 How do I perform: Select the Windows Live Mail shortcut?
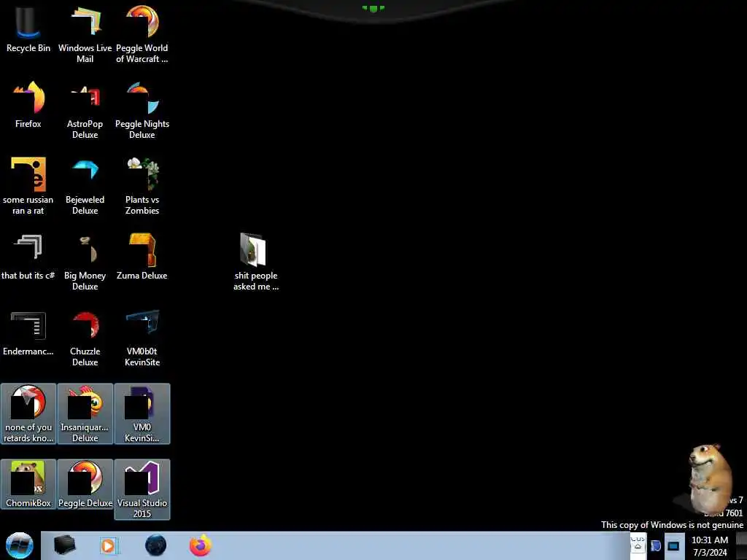coord(85,34)
